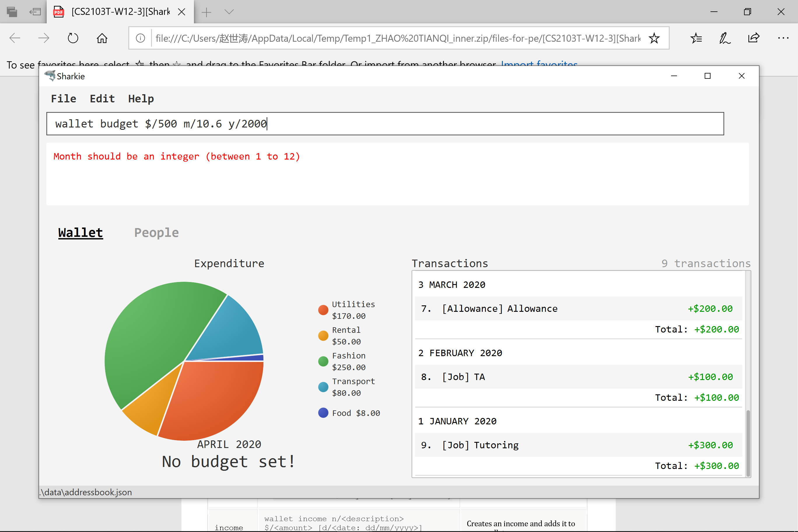Click the Sharkie command input field

tap(385, 124)
